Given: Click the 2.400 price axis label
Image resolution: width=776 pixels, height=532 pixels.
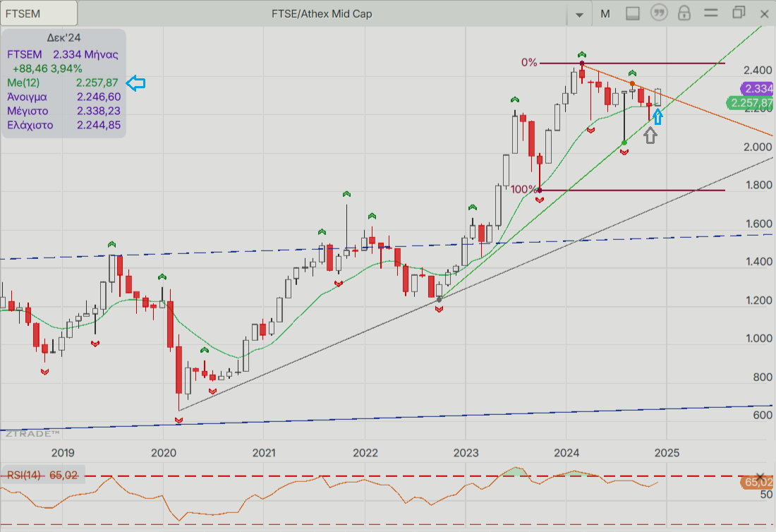Looking at the screenshot, I should [758, 71].
